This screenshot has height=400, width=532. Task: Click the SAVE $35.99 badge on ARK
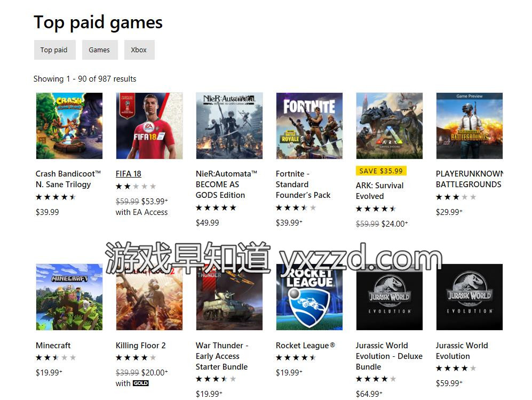[381, 171]
